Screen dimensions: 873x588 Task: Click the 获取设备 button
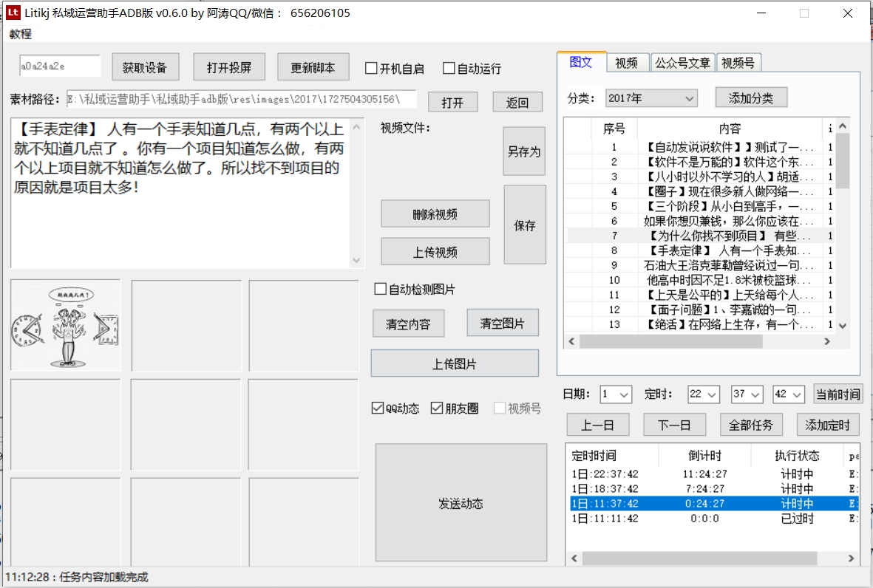tap(145, 68)
